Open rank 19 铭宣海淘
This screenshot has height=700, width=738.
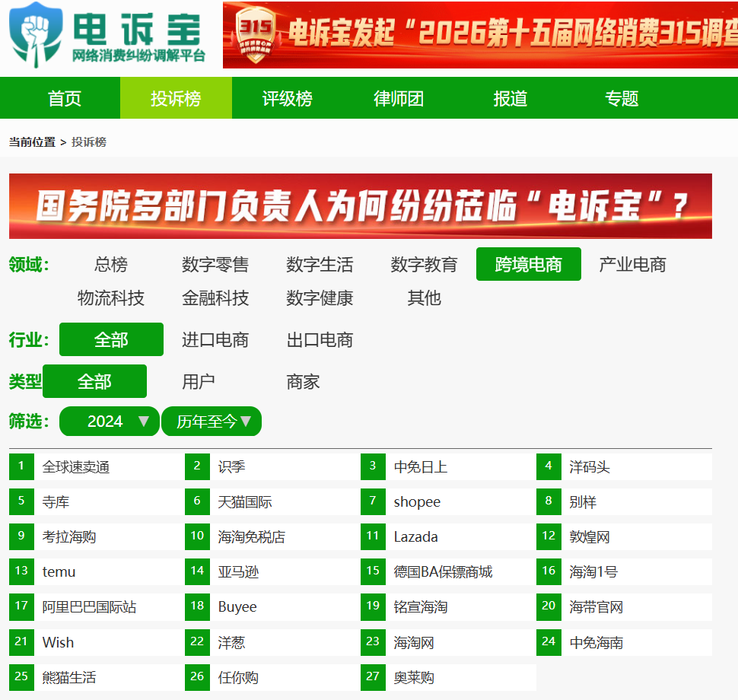tap(449, 607)
